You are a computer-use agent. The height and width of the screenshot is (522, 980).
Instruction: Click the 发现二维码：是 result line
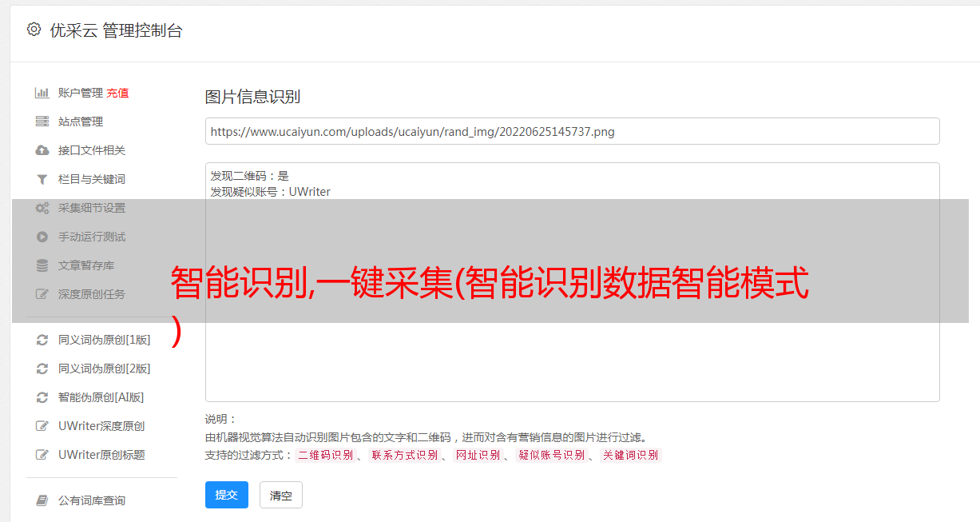coord(249,176)
